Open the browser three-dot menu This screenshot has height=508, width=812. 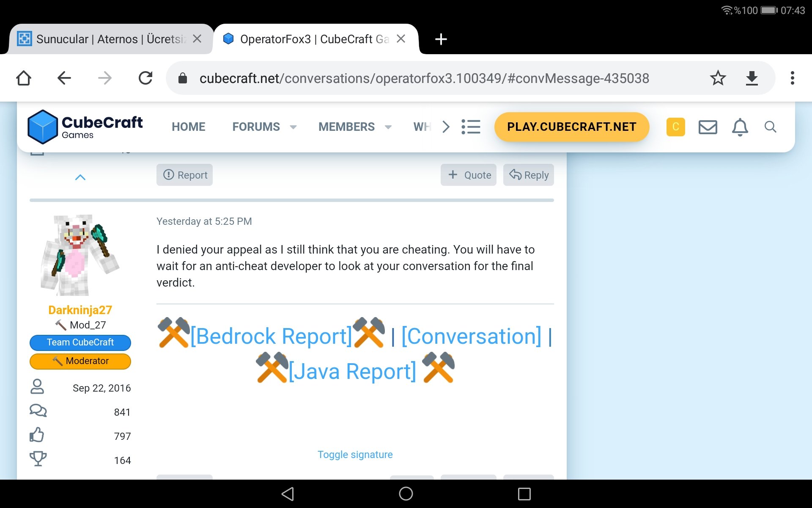792,78
